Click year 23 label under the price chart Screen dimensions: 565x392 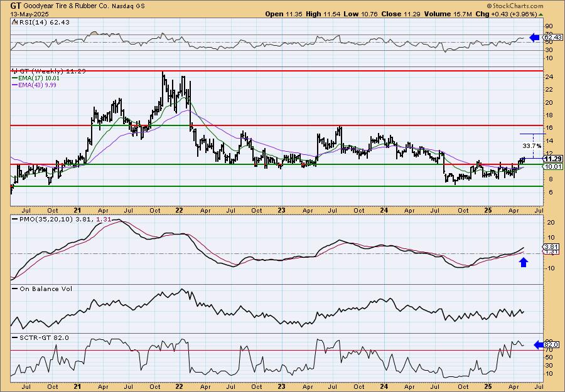[x=281, y=210]
